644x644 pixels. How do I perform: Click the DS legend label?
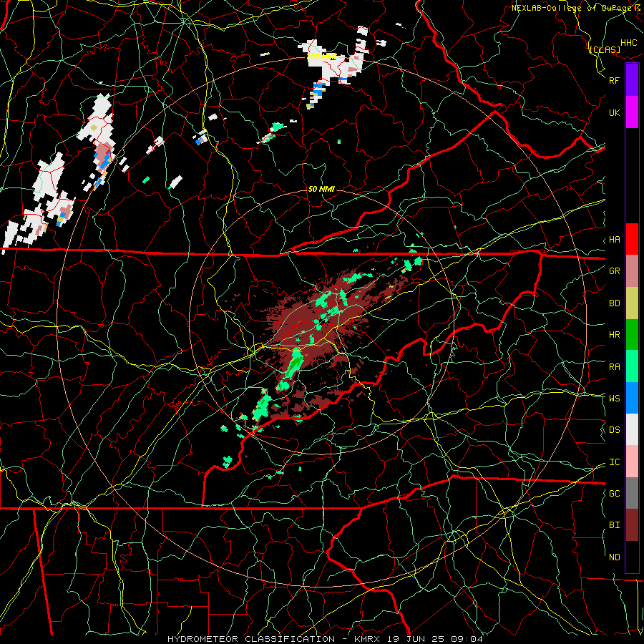[x=615, y=430]
